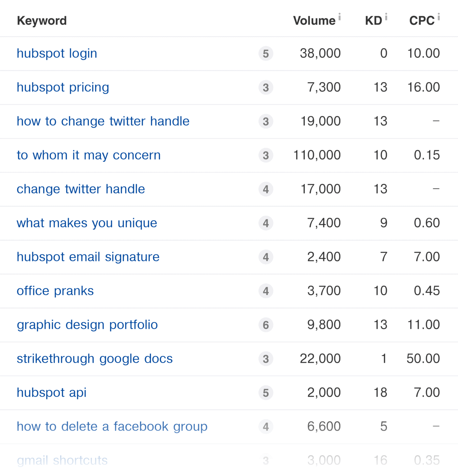The width and height of the screenshot is (458, 476).
Task: Click the badge 3 next to hubspot pricing
Action: [x=266, y=88]
